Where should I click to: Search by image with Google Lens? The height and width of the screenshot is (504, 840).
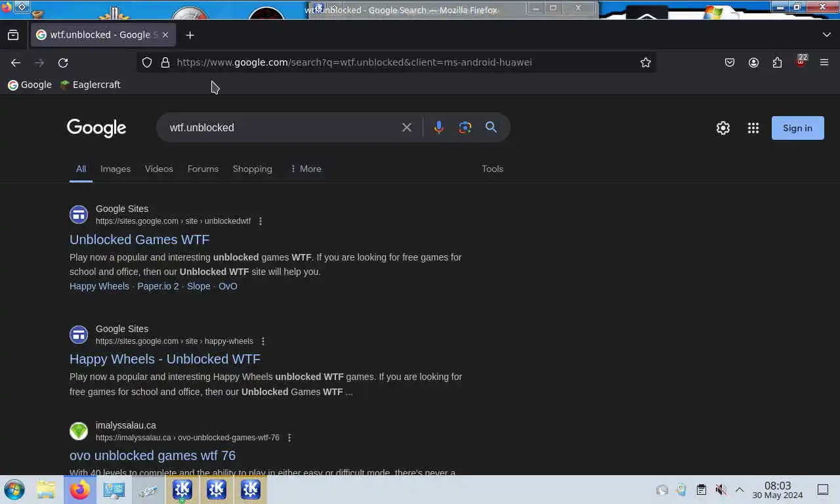(x=465, y=127)
